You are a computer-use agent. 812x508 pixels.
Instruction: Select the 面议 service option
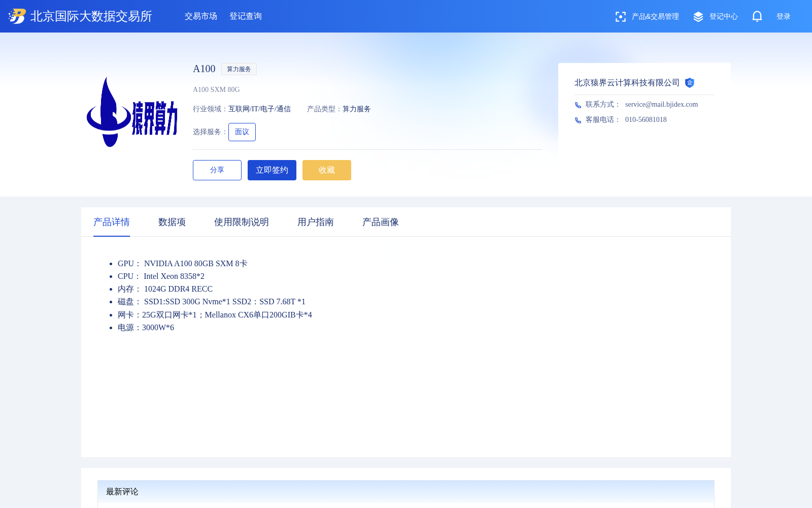click(x=242, y=132)
